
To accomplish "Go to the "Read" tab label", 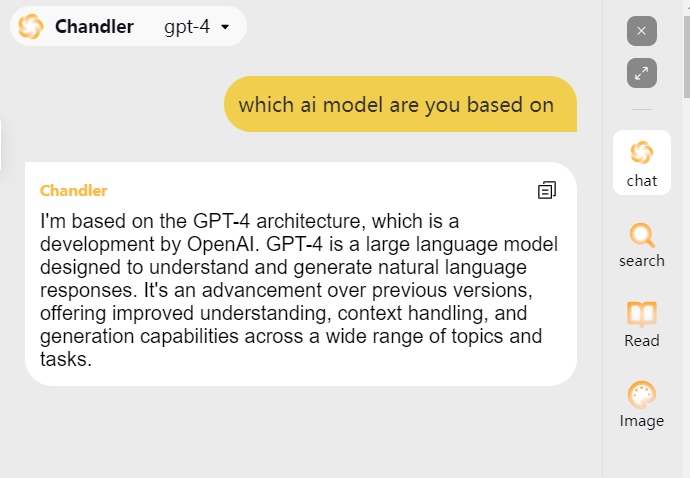I will [x=641, y=341].
